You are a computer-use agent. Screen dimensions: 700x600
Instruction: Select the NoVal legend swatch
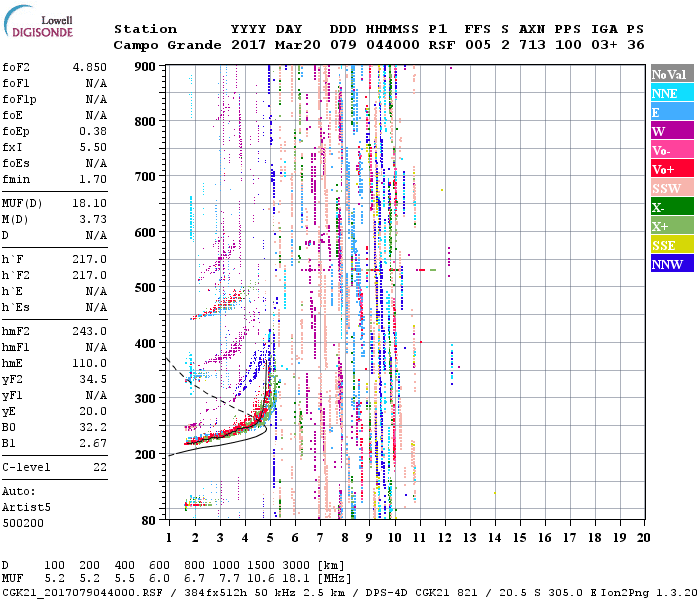tap(671, 74)
